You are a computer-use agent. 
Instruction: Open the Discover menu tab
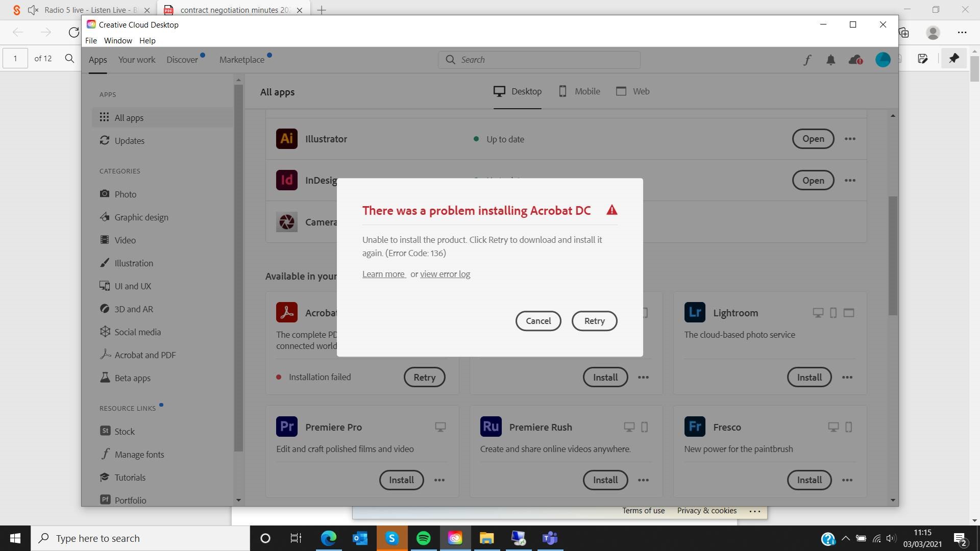tap(182, 60)
